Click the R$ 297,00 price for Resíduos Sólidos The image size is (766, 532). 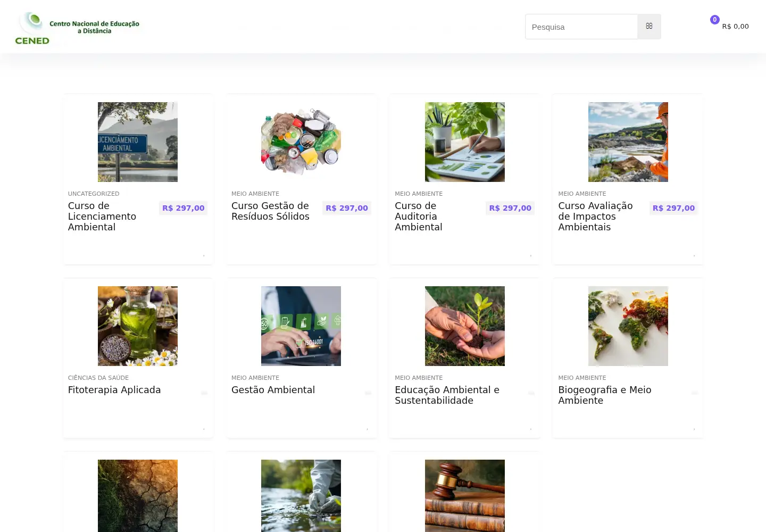point(347,208)
